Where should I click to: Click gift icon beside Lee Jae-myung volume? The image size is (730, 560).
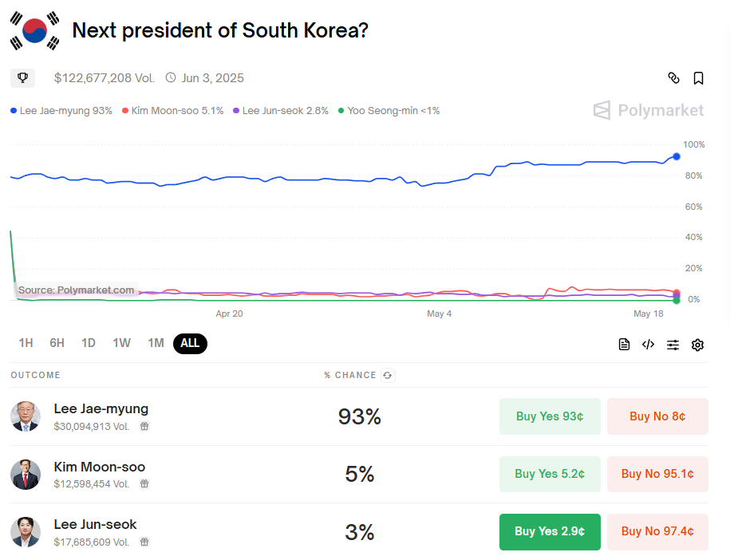144,427
